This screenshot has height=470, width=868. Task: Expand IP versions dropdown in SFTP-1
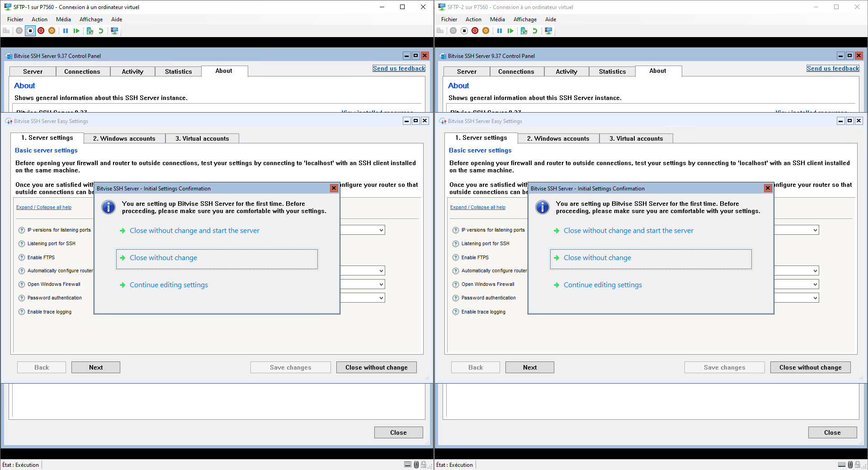pyautogui.click(x=381, y=230)
